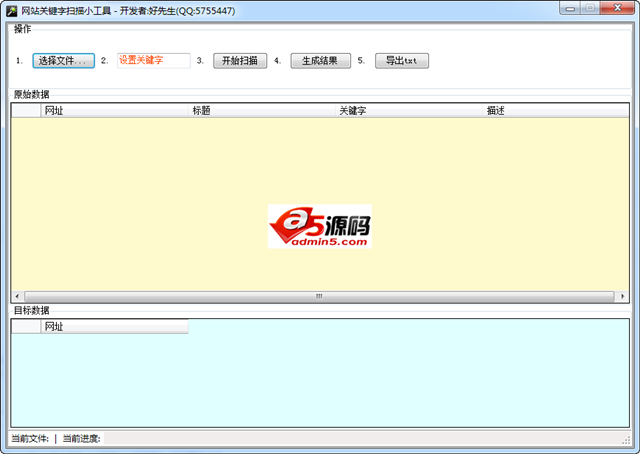Click right arrow of horizontal scrollbar

pyautogui.click(x=622, y=296)
